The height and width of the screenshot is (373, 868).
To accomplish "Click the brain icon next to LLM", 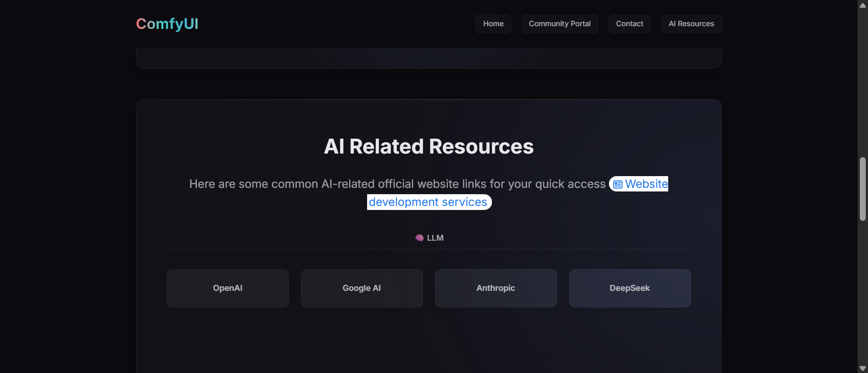I will [x=420, y=238].
